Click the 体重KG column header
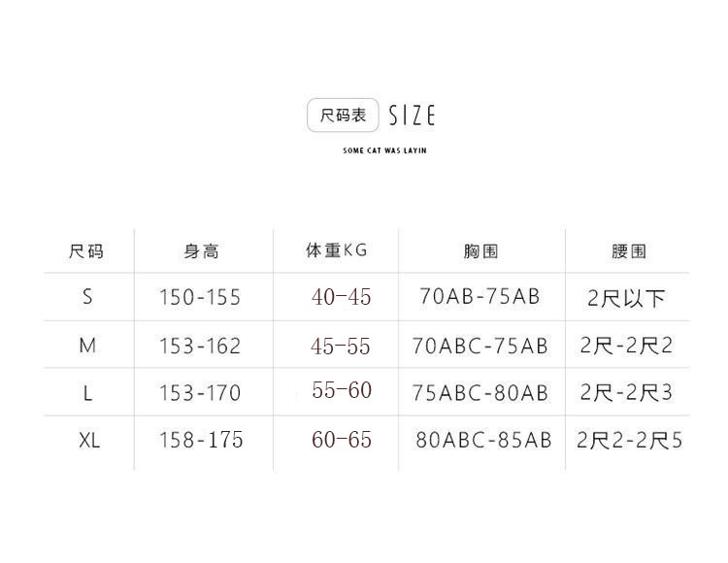The image size is (728, 563). 337,250
